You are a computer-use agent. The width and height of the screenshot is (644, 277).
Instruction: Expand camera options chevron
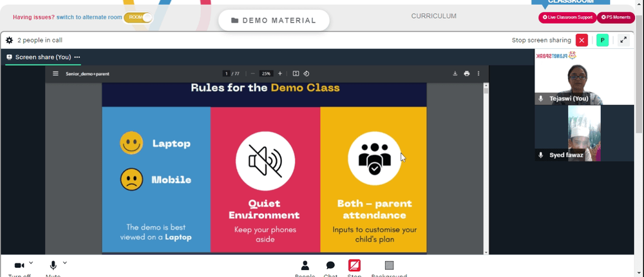click(x=31, y=263)
